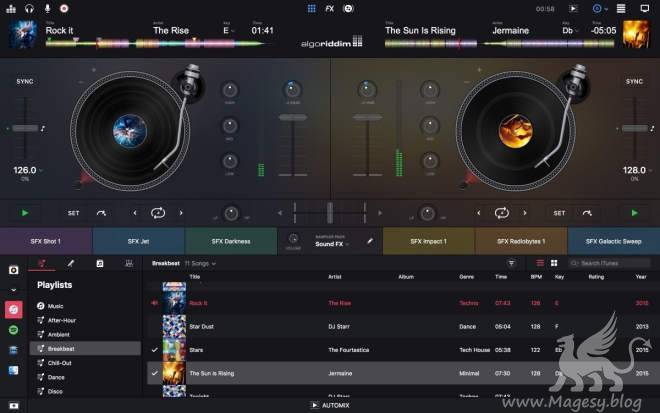The width and height of the screenshot is (660, 413).
Task: Open the Chill-Out playlist
Action: tap(85, 363)
